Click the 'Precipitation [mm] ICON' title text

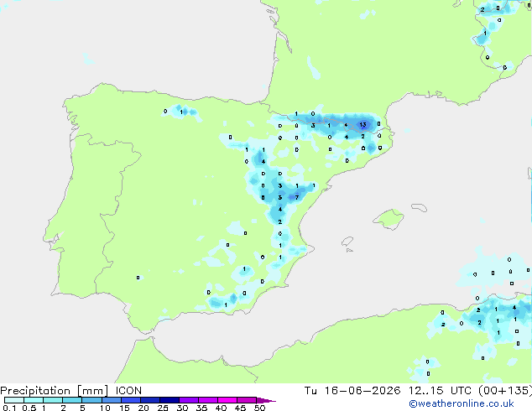coord(70,391)
